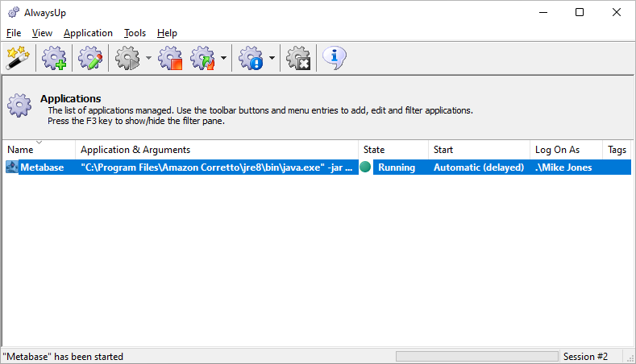Image resolution: width=636 pixels, height=364 pixels.
Task: Maximize the AlwaysUp window
Action: pyautogui.click(x=580, y=13)
